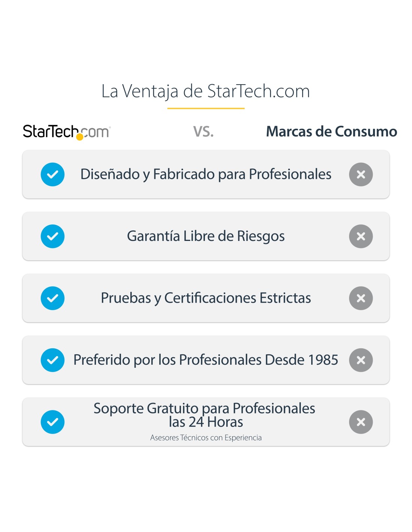Image resolution: width=412 pixels, height=532 pixels.
Task: Click the StarTech.com logo
Action: [x=67, y=132]
